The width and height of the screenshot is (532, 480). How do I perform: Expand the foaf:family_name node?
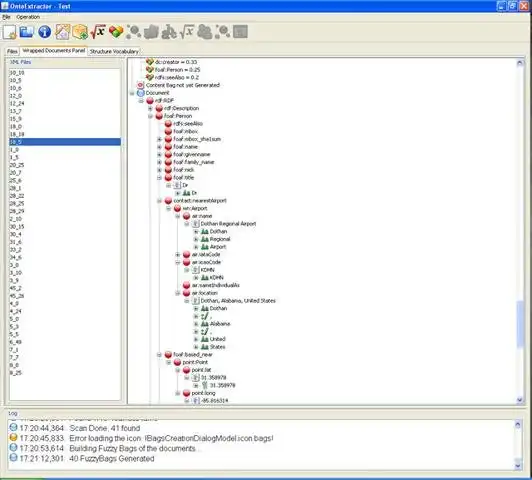[159, 162]
